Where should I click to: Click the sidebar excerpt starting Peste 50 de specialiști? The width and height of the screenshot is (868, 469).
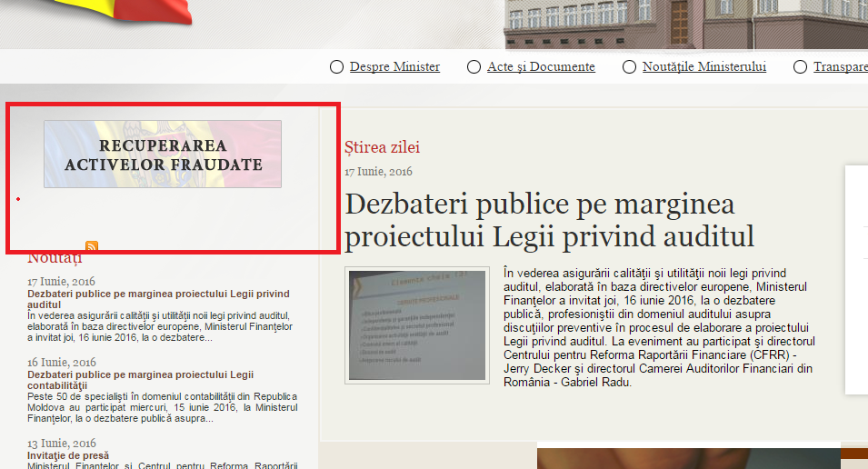pyautogui.click(x=162, y=407)
